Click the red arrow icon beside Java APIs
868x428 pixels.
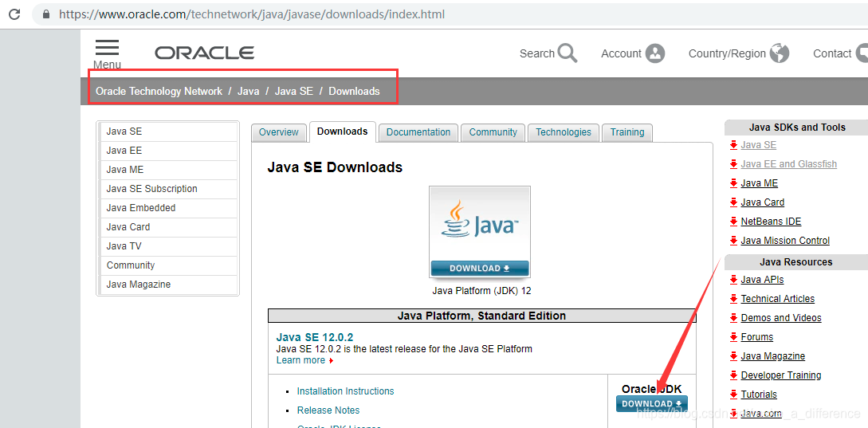[733, 280]
